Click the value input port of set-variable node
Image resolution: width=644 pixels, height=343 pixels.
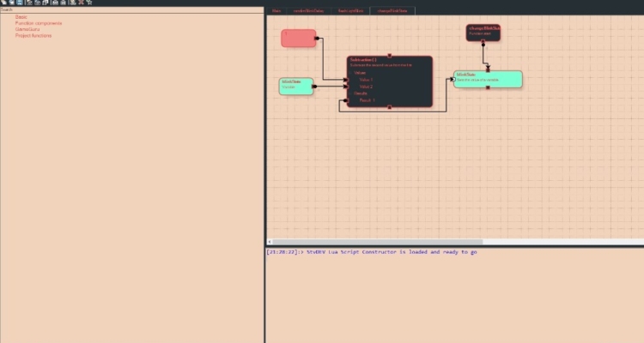(454, 79)
